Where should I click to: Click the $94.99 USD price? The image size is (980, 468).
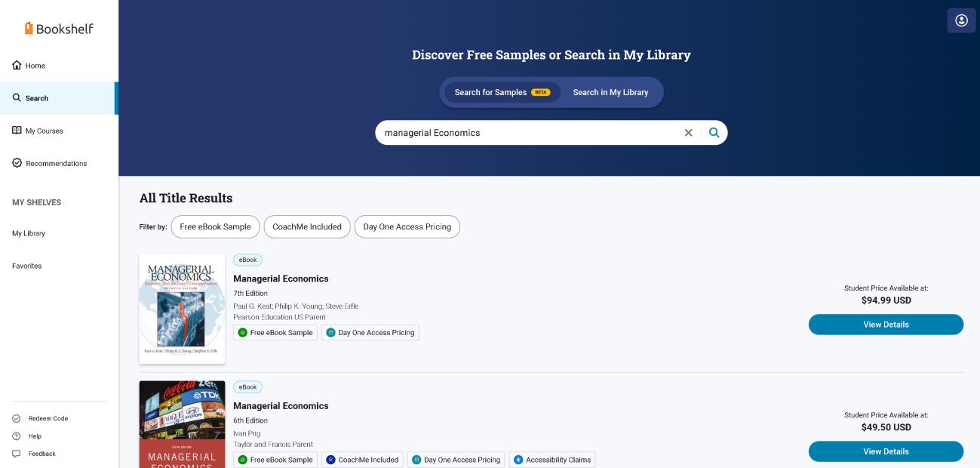pyautogui.click(x=886, y=300)
